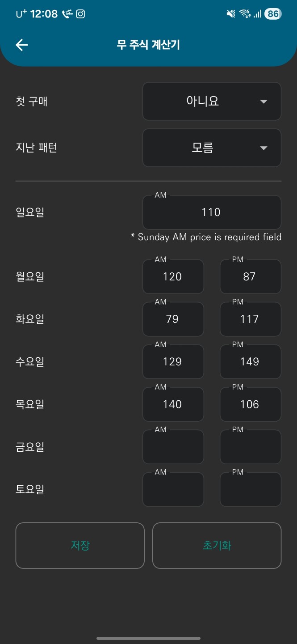Edit the 일요일 AM price field
This screenshot has height=644, width=297.
pos(212,212)
